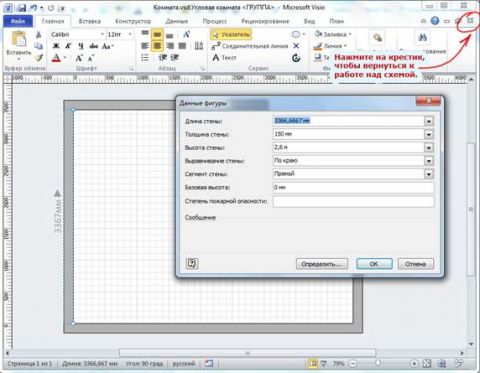Screen dimensions: 480x373
Task: Click the Paste (Вставить) clipboard icon
Action: pyautogui.click(x=19, y=39)
